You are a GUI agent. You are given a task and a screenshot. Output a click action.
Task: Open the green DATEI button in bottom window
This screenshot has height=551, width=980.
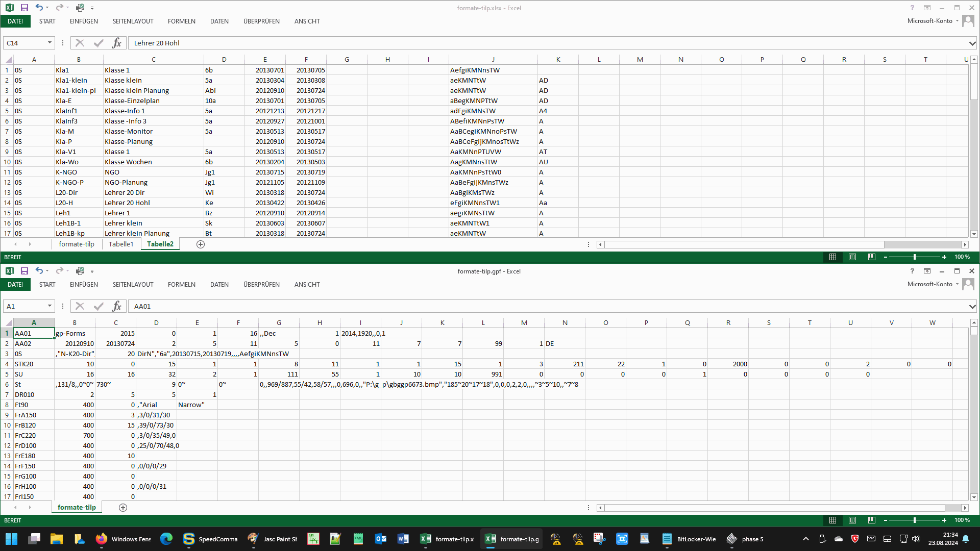point(15,285)
